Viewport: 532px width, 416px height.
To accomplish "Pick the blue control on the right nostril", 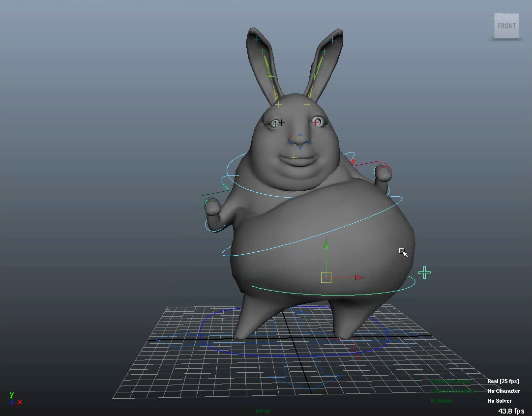I will (308, 142).
